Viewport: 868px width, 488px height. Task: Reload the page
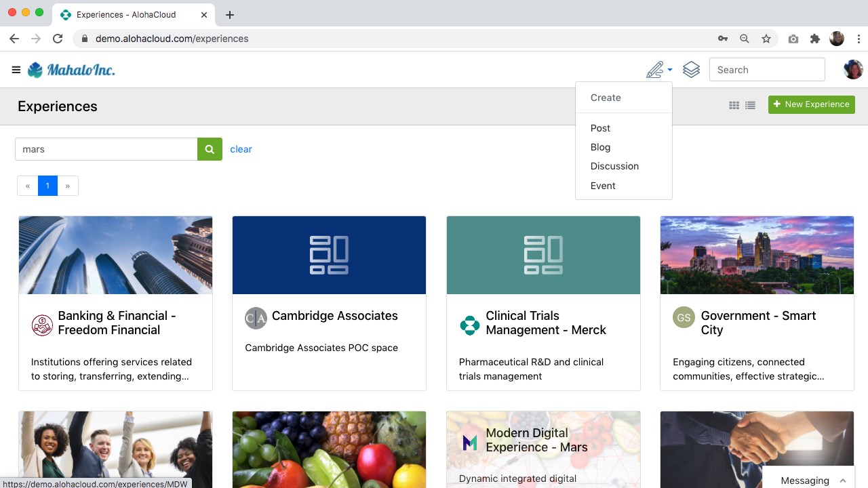(x=58, y=39)
